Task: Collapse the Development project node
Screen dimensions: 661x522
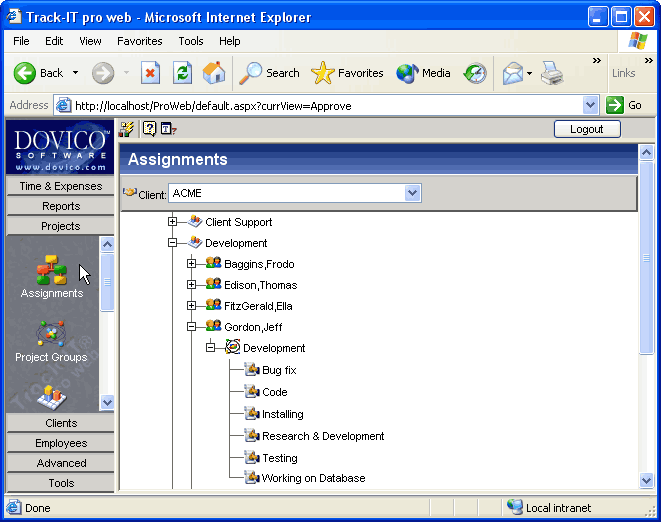Action: point(172,242)
